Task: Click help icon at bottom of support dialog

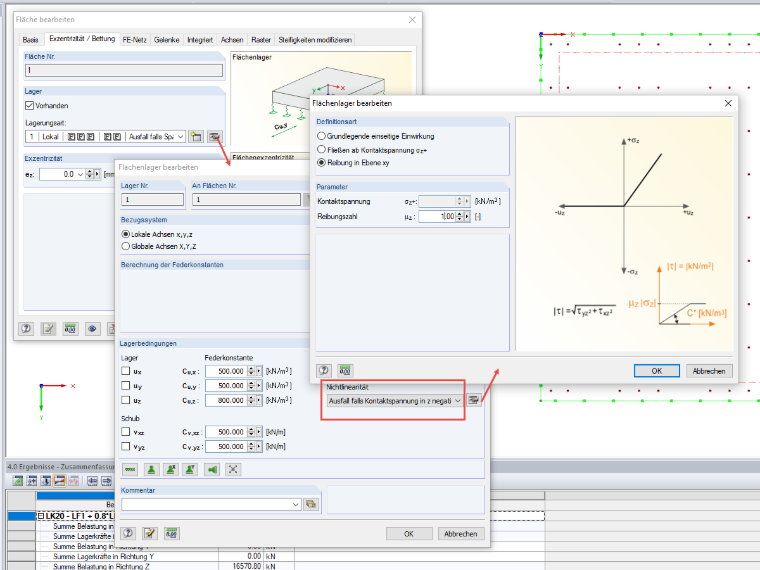Action: [128, 533]
